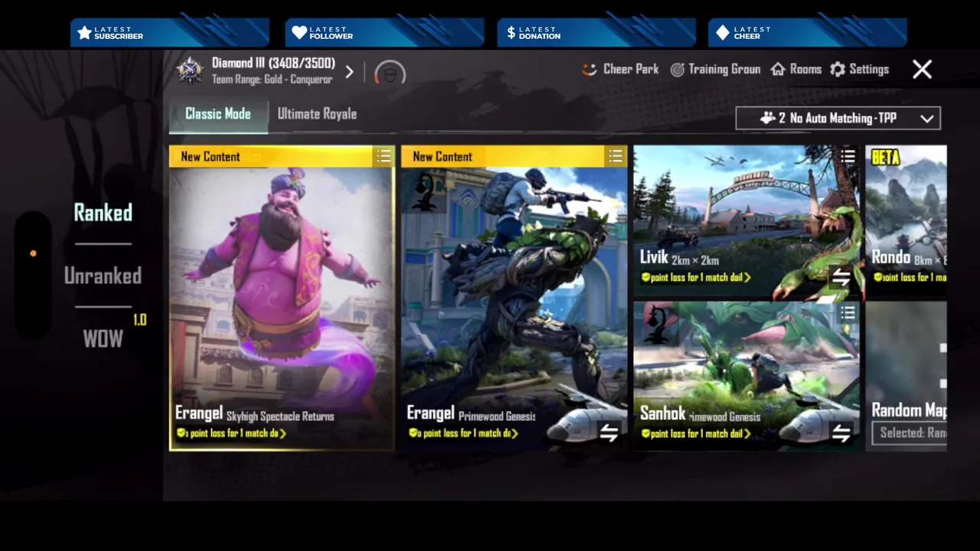980x551 pixels.
Task: Expand rank details chevron next to Diamond III
Action: [349, 72]
